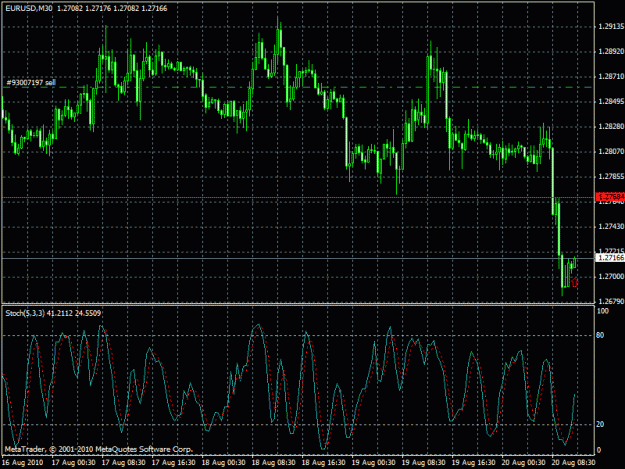This screenshot has width=625, height=469.
Task: Click price scale value 1.28710
Action: pos(611,77)
